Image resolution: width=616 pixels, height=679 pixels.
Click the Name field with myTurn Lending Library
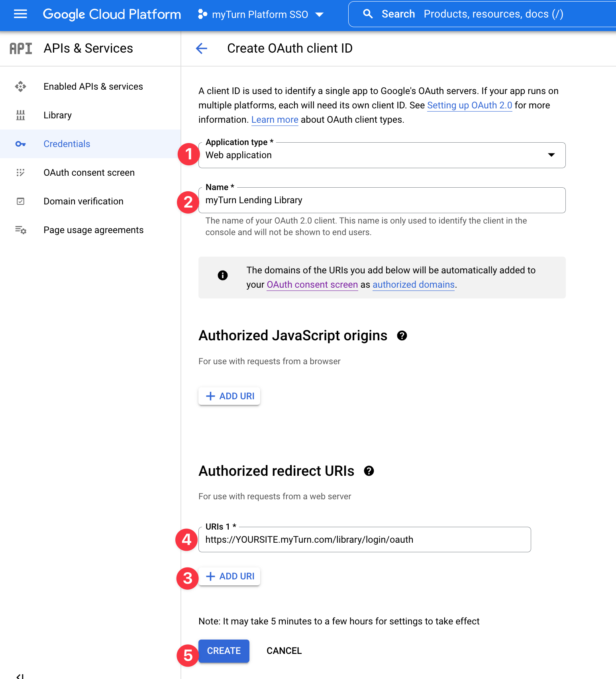pyautogui.click(x=382, y=200)
